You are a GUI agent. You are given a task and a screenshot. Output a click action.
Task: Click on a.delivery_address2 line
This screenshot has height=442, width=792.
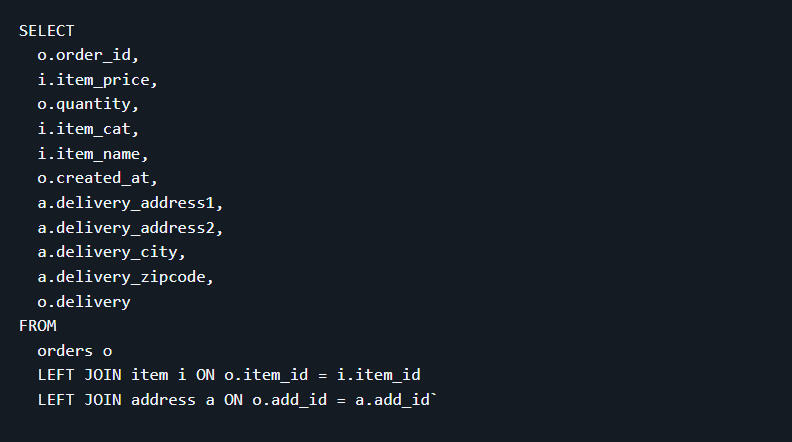pos(130,227)
